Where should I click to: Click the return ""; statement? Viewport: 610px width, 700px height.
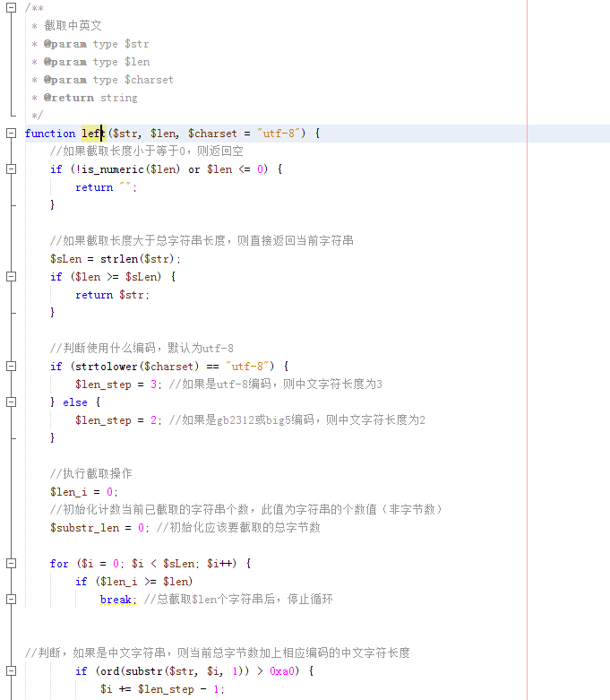[x=106, y=187]
